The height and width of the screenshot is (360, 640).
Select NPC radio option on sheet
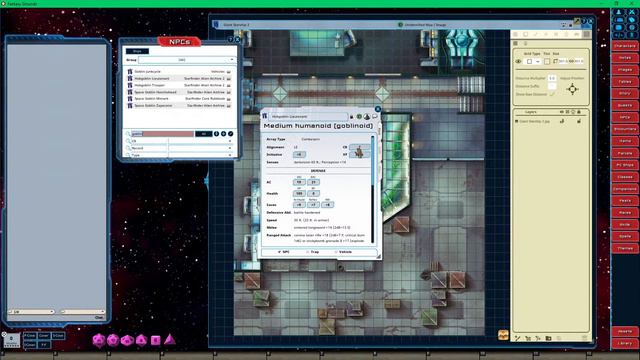(280, 252)
